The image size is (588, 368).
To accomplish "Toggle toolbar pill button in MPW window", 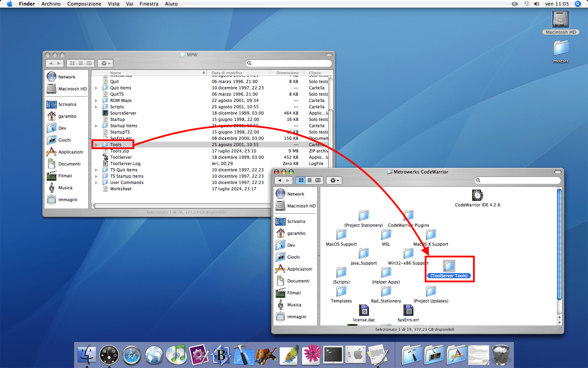I will tap(329, 55).
